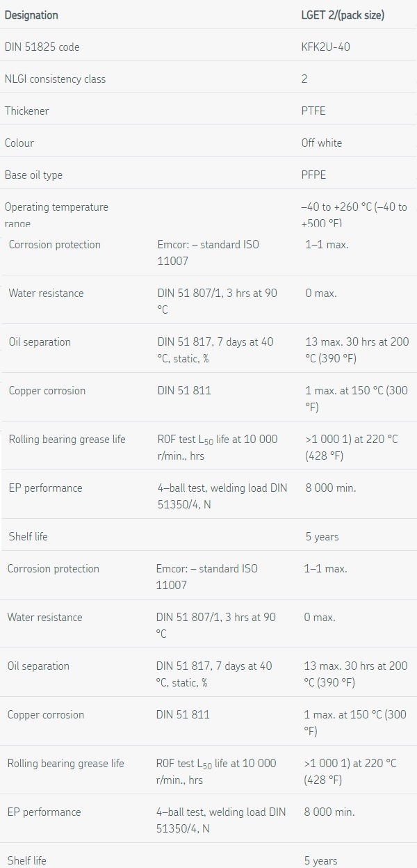Select the LGET 2/(pack size) header
Image resolution: width=417 pixels, height=868 pixels.
(343, 15)
